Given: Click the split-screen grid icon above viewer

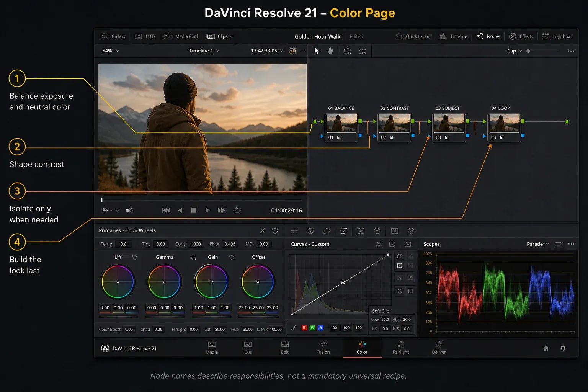Looking at the screenshot, I should [292, 51].
